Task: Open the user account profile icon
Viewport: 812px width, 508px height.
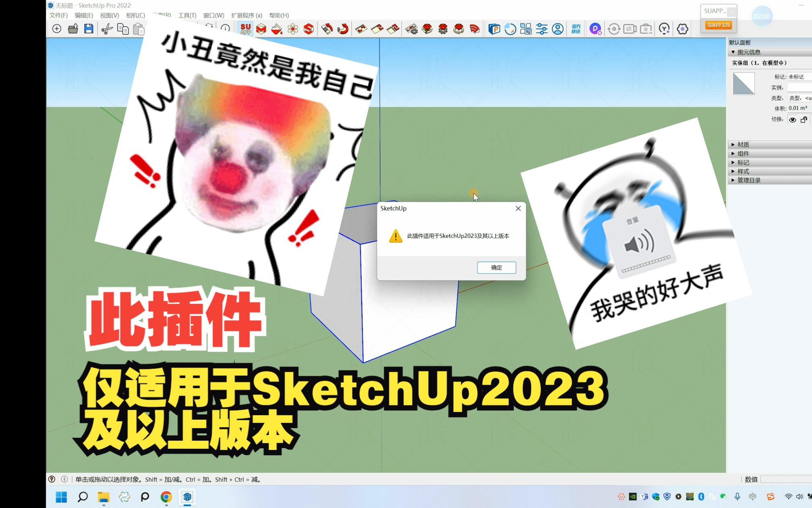Action: tap(558, 29)
